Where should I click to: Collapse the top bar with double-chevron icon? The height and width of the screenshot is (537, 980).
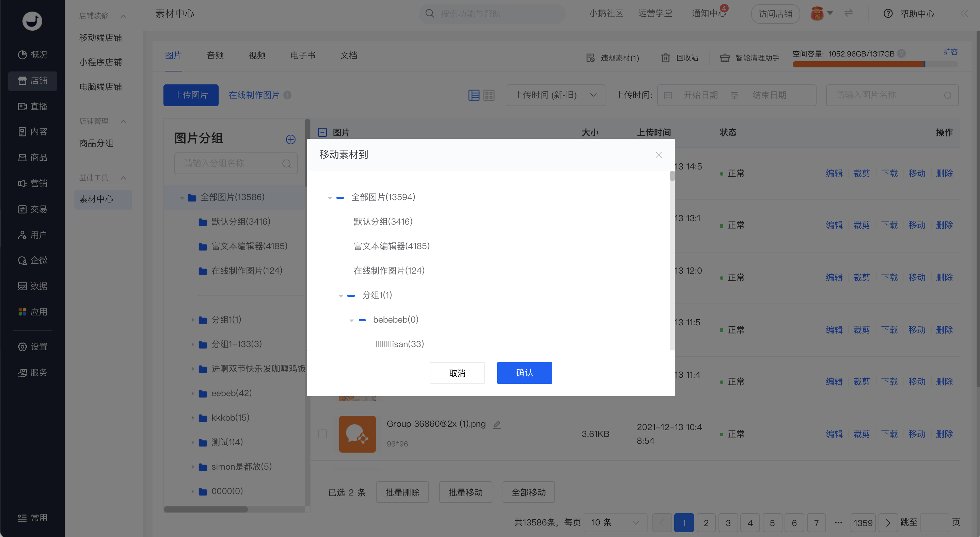[x=964, y=14]
